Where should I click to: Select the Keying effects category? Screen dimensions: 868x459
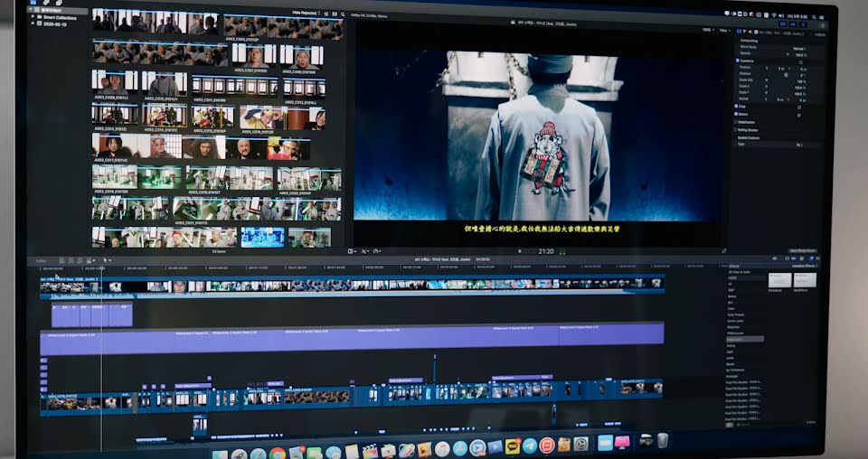pyautogui.click(x=731, y=346)
